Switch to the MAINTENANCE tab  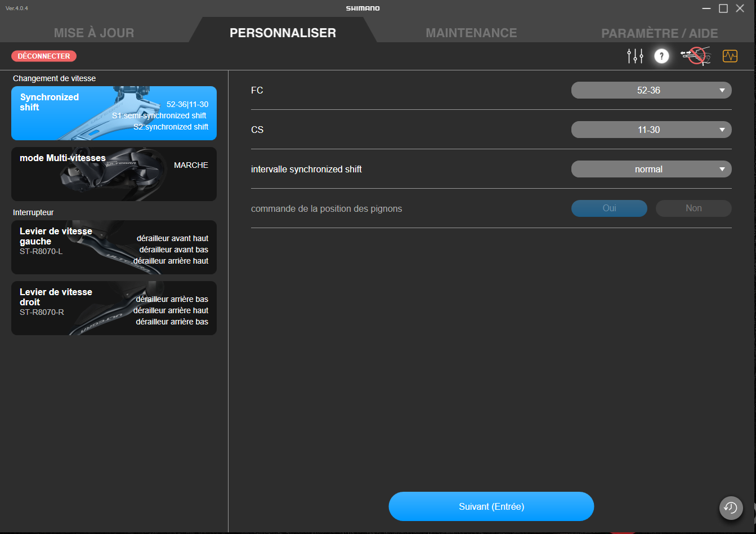[x=471, y=33]
